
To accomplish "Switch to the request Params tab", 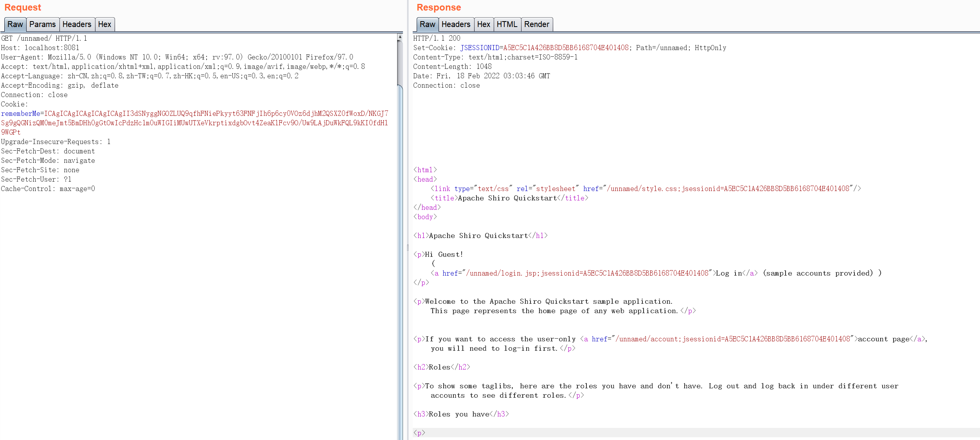I will click(x=42, y=24).
